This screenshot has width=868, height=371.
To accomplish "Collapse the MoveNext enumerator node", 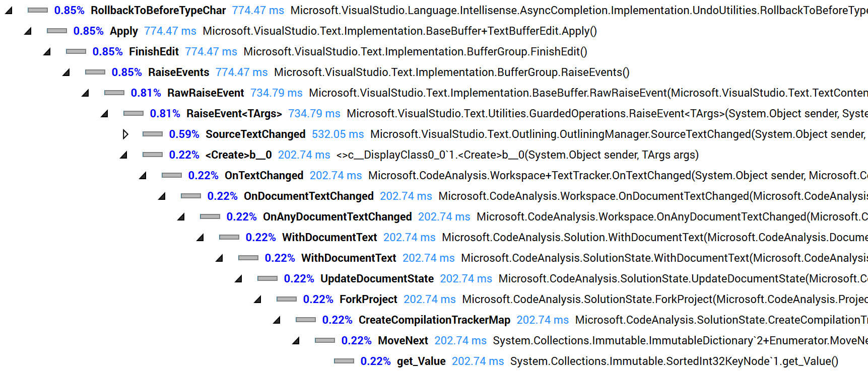I will pyautogui.click(x=296, y=340).
